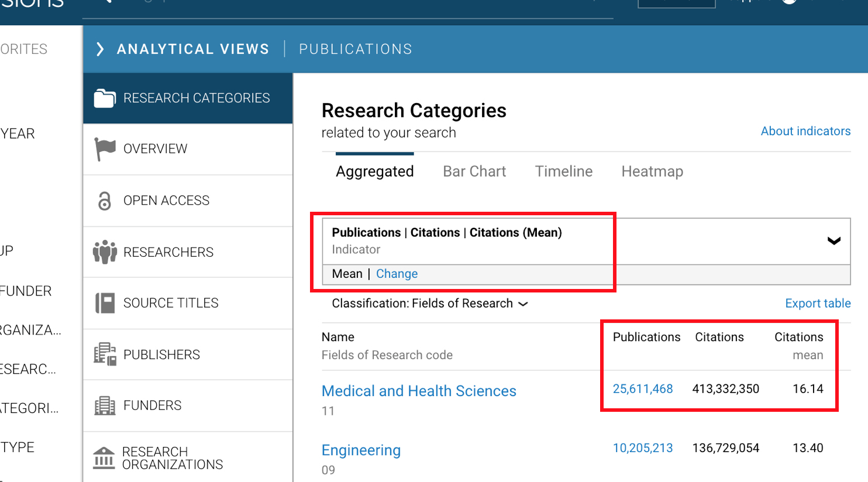Open the Medical and Health Sciences category
Image resolution: width=868 pixels, height=482 pixels.
click(419, 391)
